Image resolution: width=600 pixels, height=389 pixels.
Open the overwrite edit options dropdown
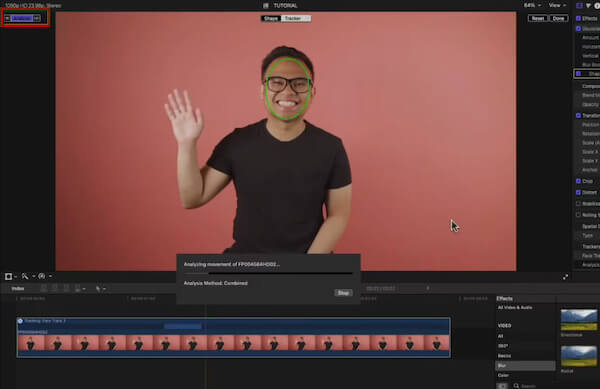(84, 289)
